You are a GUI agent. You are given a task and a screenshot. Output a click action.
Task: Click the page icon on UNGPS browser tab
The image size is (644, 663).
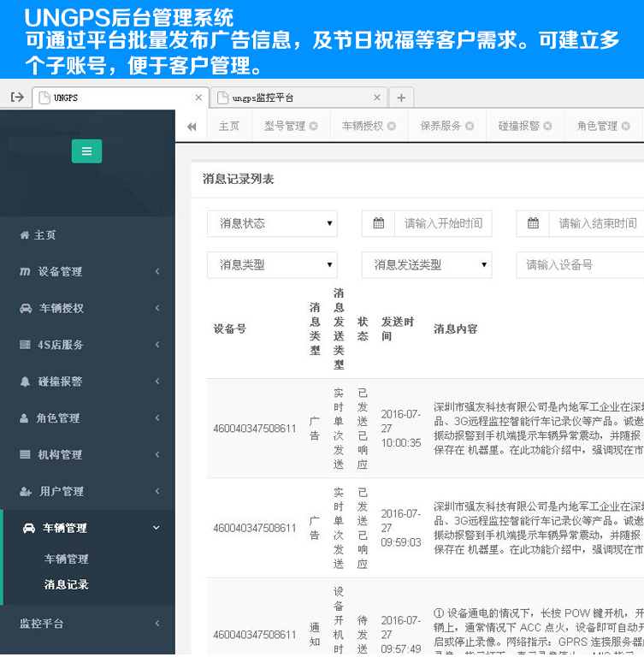[x=44, y=98]
